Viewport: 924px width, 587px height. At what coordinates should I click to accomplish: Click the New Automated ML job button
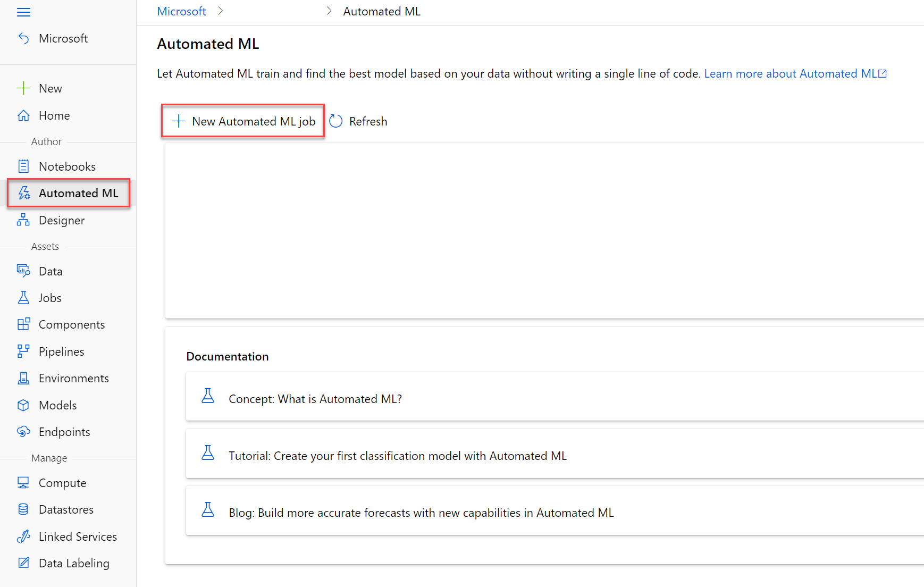(243, 121)
